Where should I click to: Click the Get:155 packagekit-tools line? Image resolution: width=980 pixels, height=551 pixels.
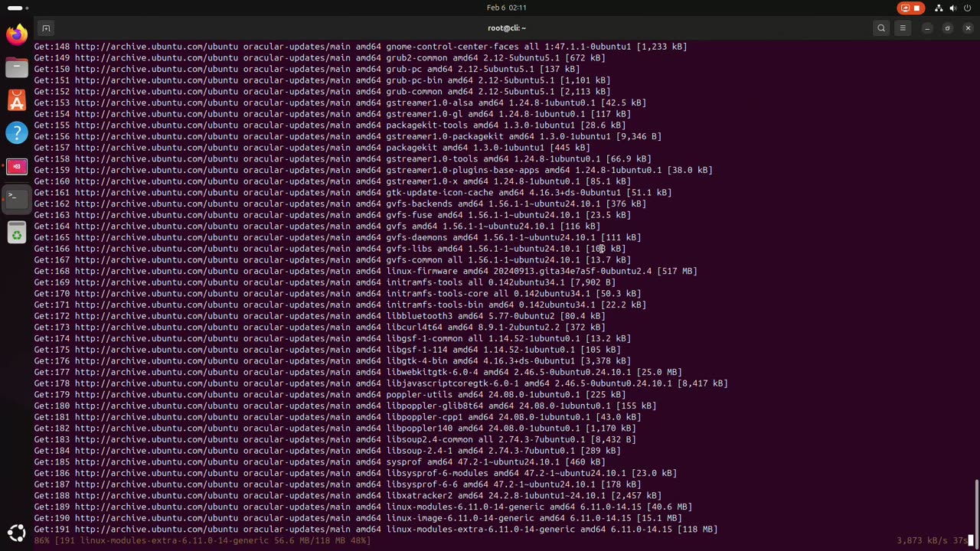point(329,125)
